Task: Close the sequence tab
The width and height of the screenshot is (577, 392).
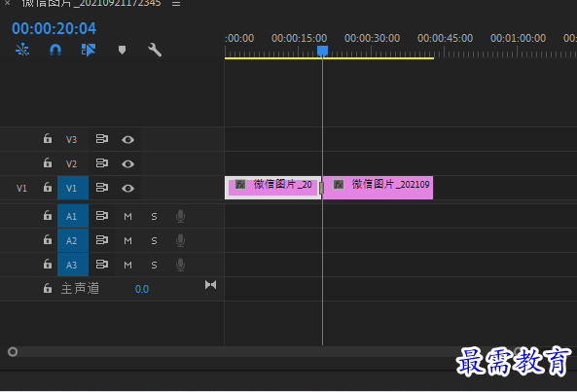Action: pyautogui.click(x=7, y=3)
